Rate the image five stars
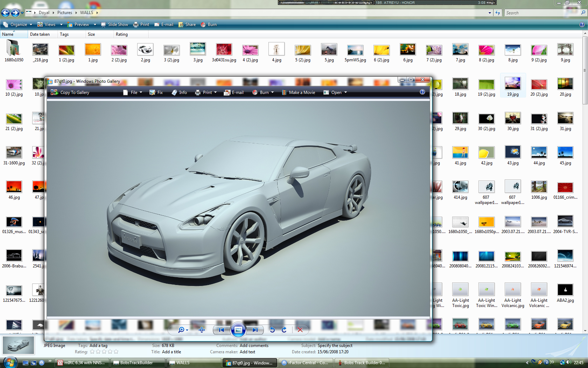The image size is (588, 368). (116, 352)
